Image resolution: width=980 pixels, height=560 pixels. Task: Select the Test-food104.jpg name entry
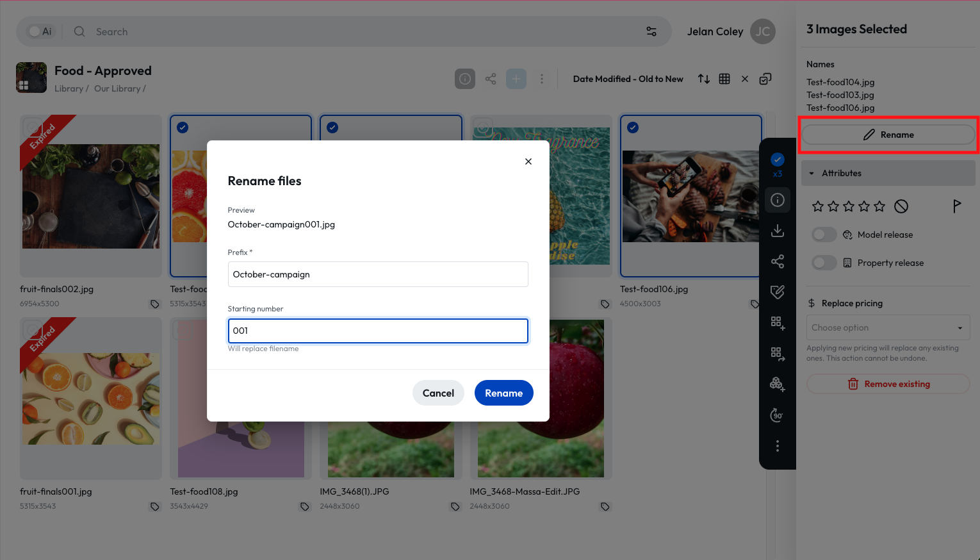pos(840,82)
